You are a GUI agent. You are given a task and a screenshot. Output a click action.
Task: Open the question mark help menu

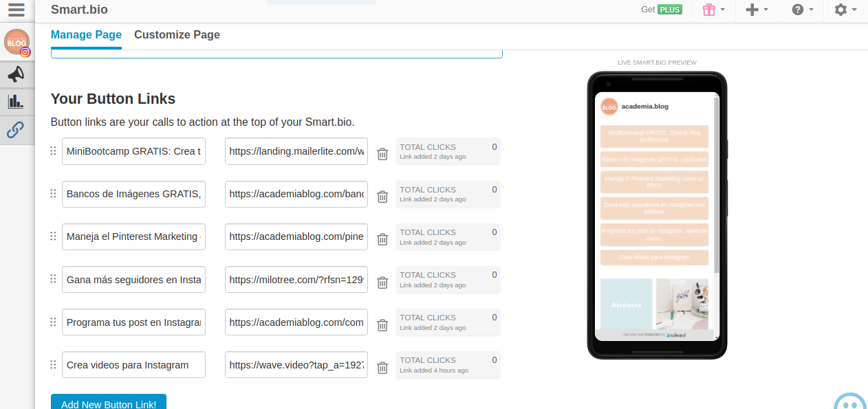click(x=802, y=10)
